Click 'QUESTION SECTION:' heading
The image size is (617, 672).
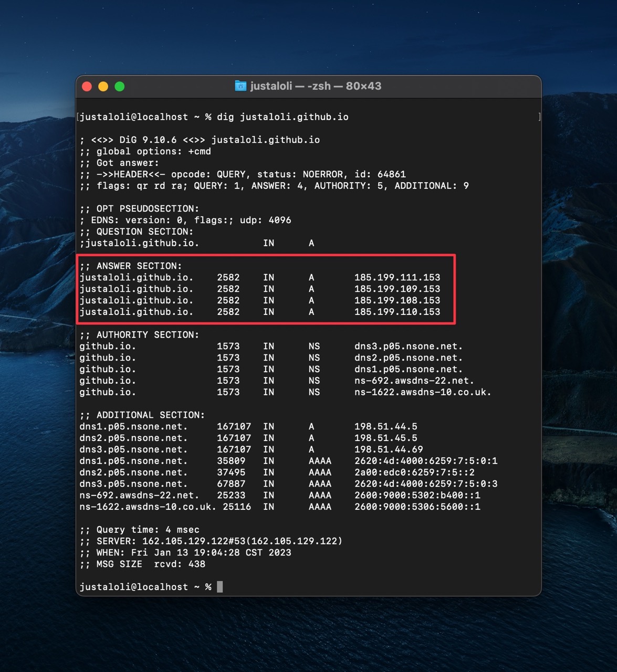[x=137, y=232]
